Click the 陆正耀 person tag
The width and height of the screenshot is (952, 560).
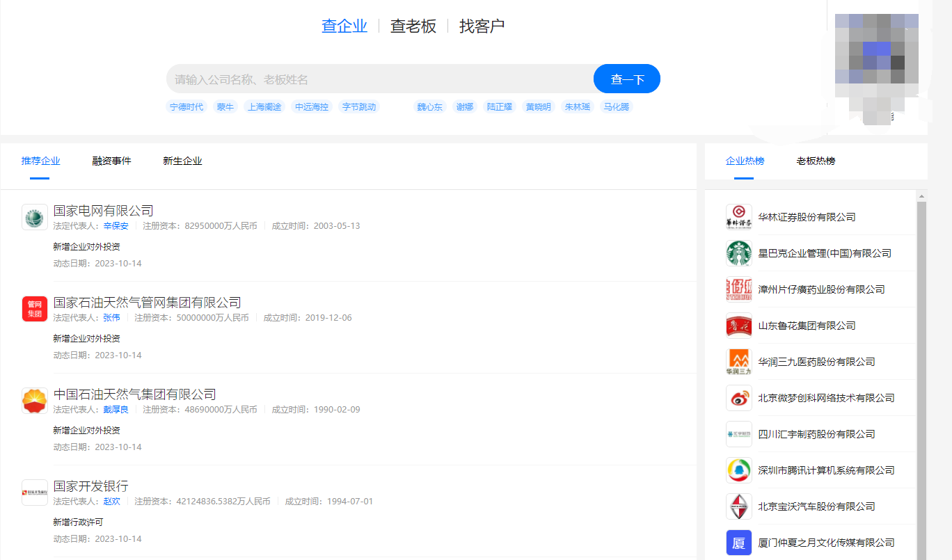pos(500,107)
